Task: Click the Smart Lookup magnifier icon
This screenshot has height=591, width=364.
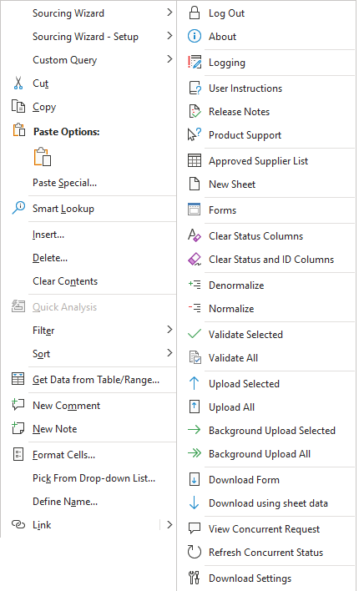Action: [x=18, y=208]
